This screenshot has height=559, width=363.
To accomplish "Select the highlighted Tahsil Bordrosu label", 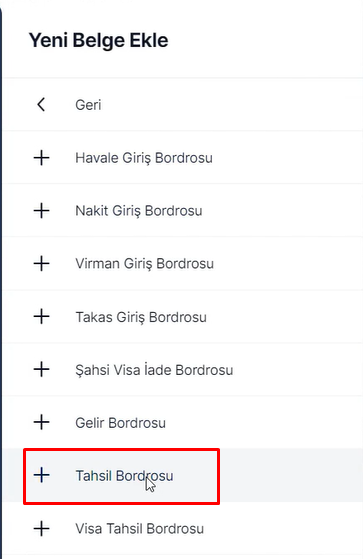I will coord(124,476).
